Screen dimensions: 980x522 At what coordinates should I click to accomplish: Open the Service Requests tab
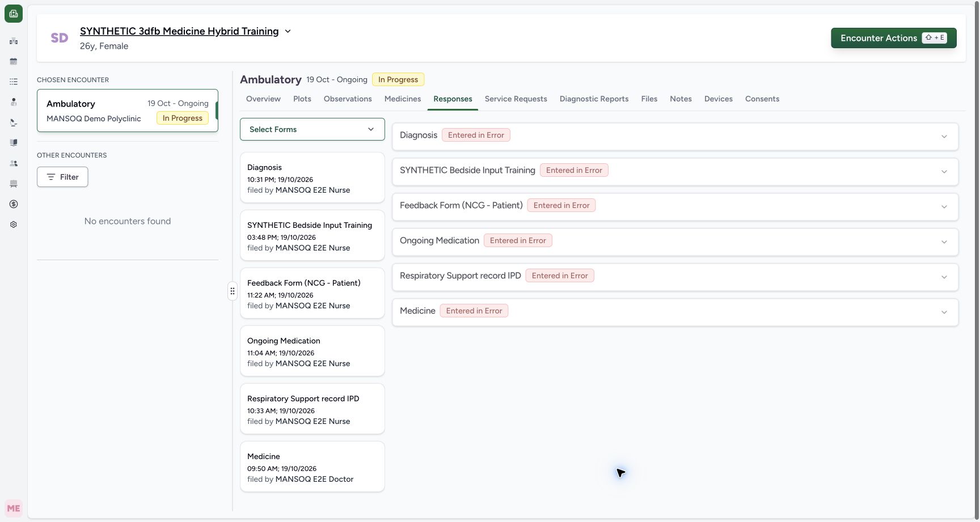click(x=516, y=99)
